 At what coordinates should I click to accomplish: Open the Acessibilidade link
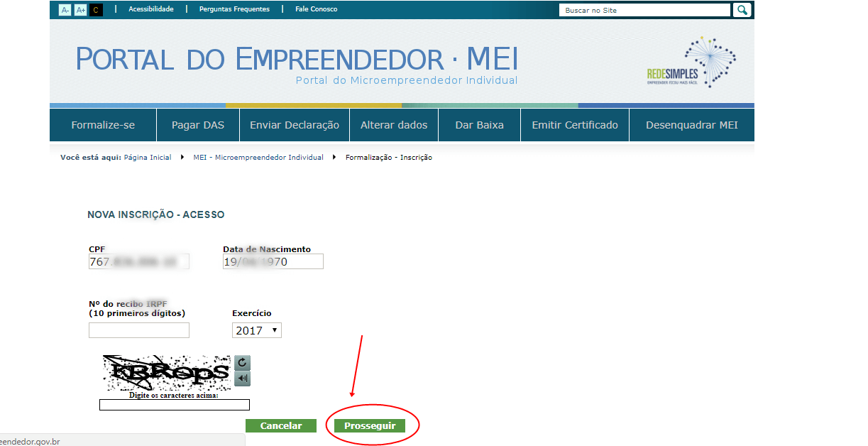(151, 9)
